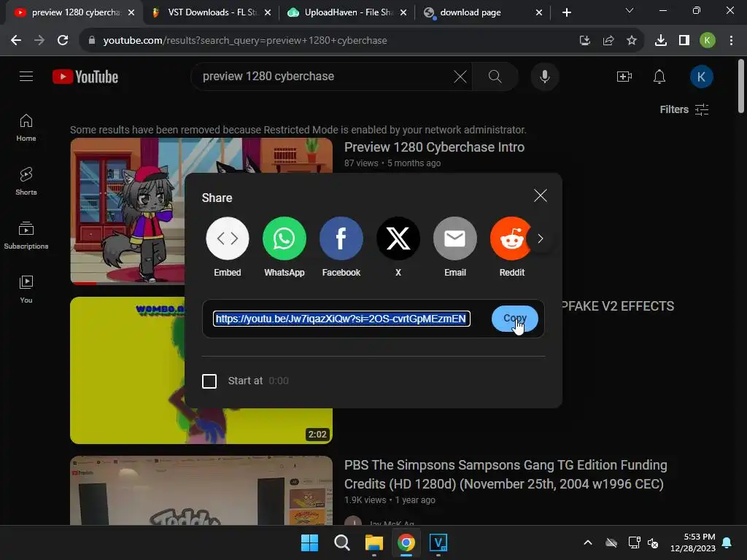
Task: Share the video on X
Action: coord(398,238)
